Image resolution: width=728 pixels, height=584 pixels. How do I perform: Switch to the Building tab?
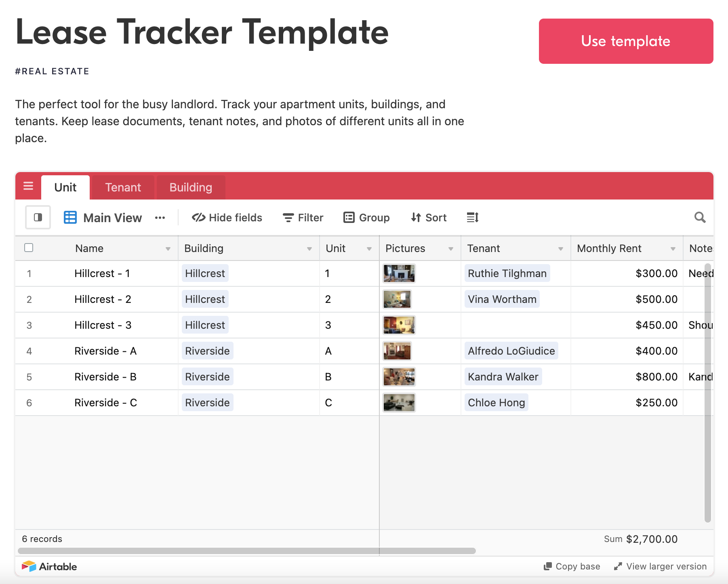191,187
